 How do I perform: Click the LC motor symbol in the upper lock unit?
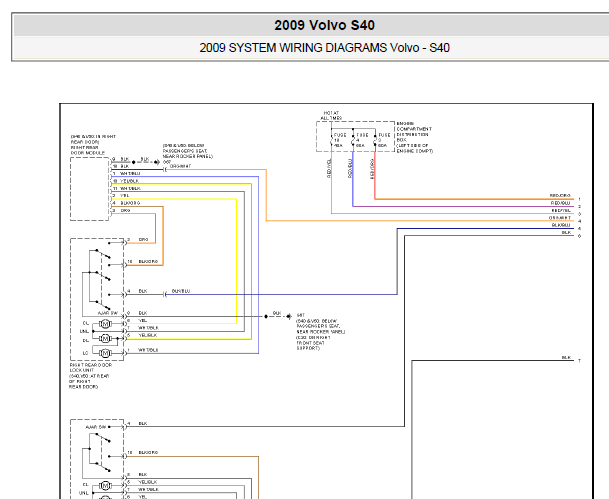point(105,353)
